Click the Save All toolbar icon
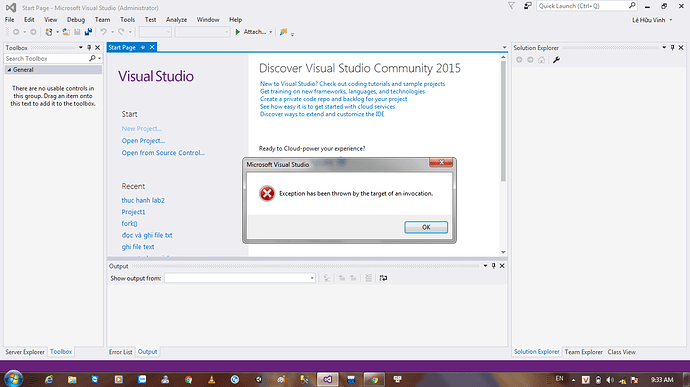 pos(88,32)
